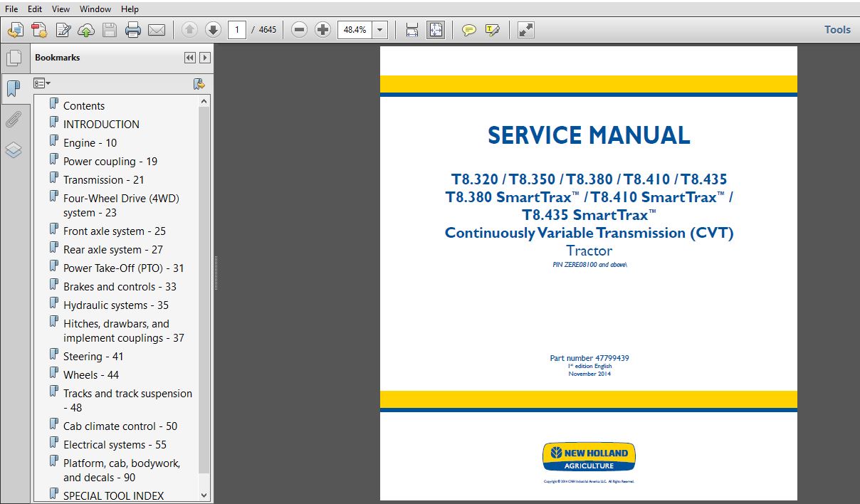Click the Open file toolbar icon
860x504 pixels.
coord(15,30)
